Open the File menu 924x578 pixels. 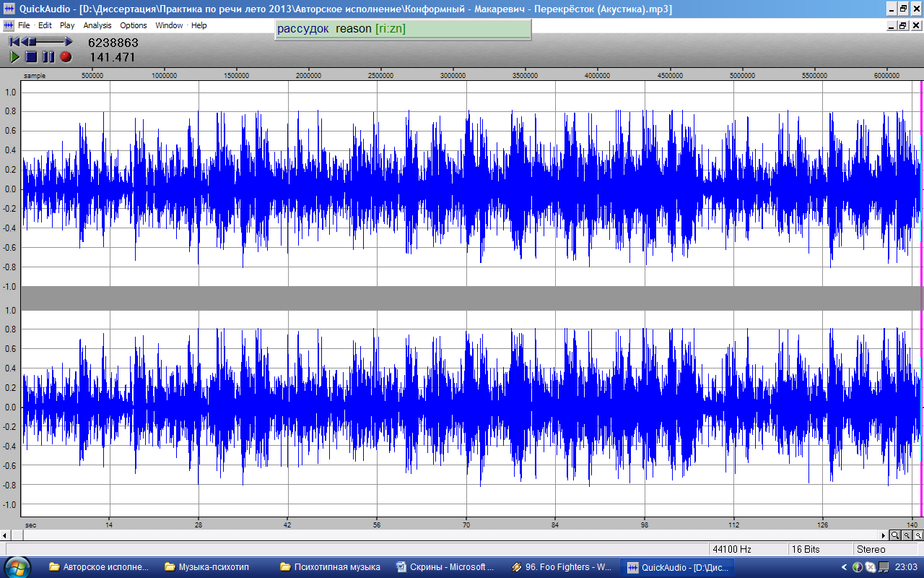[24, 25]
